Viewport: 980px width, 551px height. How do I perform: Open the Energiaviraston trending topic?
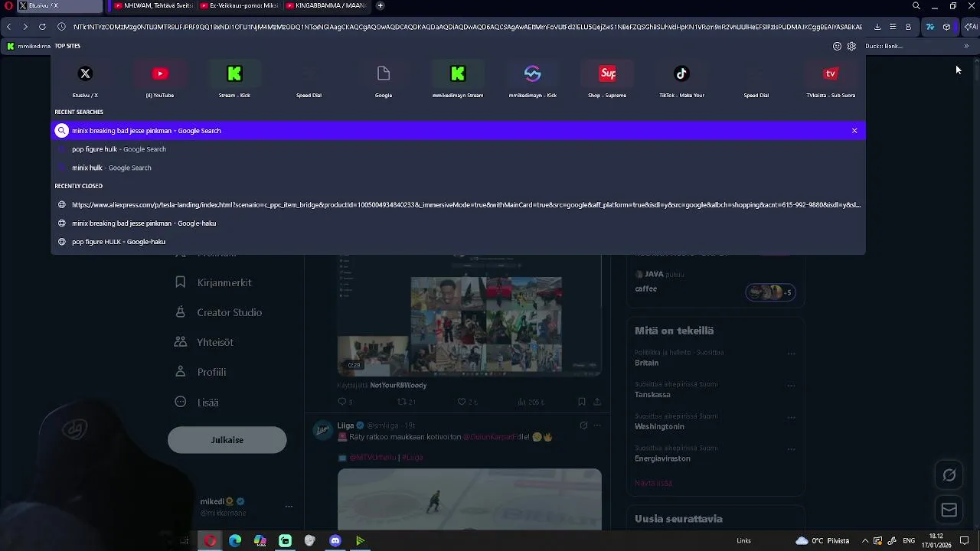[662, 458]
